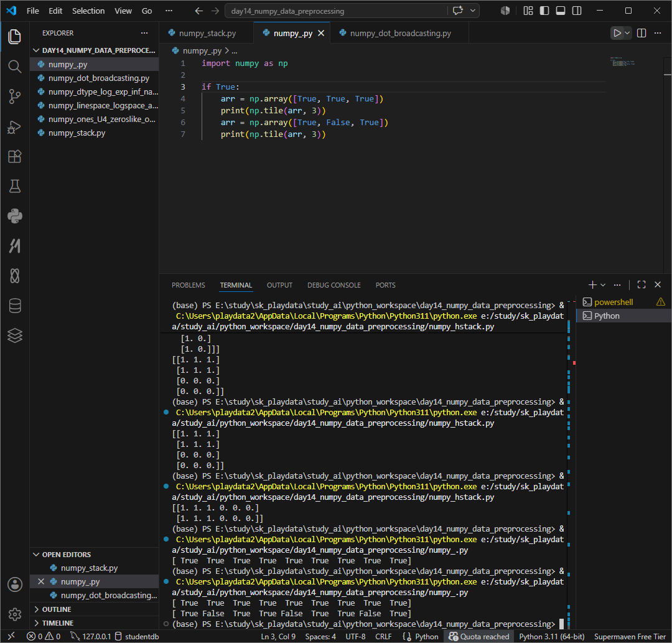The width and height of the screenshot is (672, 643).
Task: Open the Manage gear icon
Action: pos(14,614)
